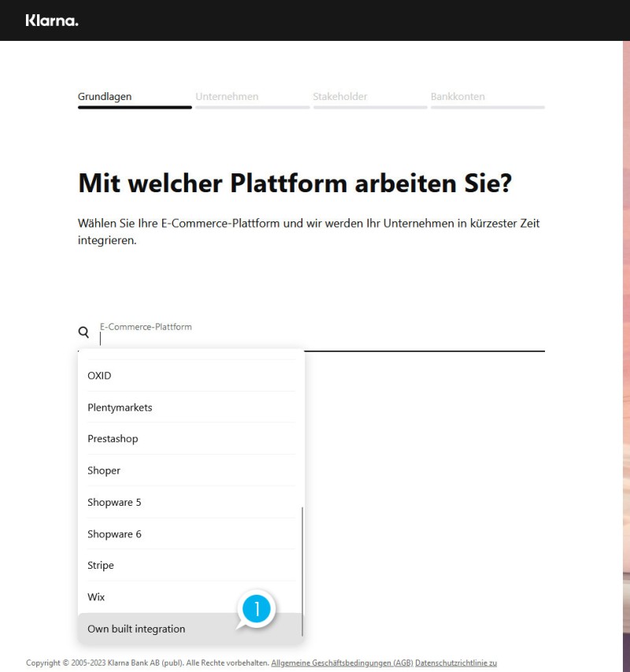Go to the Stakeholder step tab
Image resolution: width=630 pixels, height=672 pixels.
click(340, 97)
